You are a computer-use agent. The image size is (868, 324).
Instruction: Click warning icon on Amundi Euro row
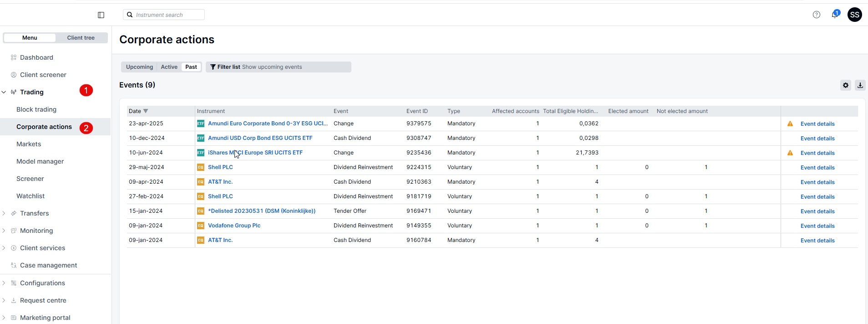(790, 124)
